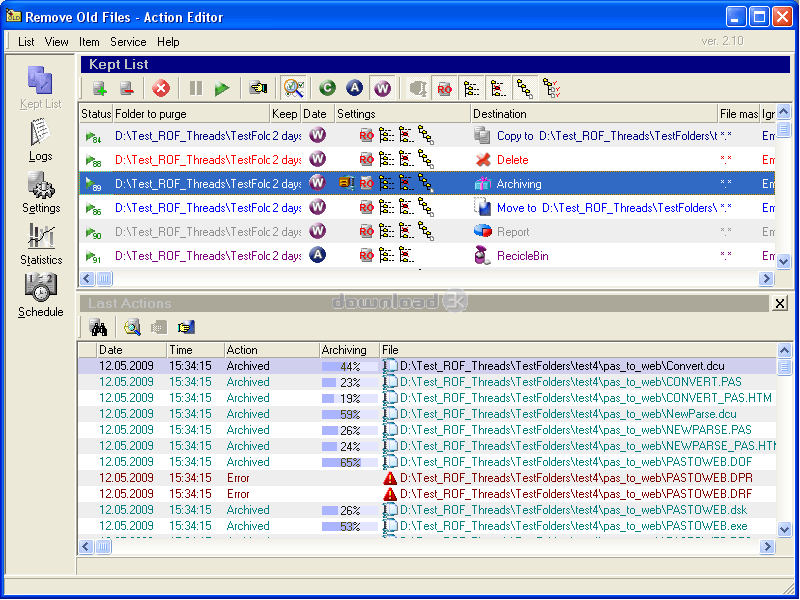Image resolution: width=800 pixels, height=600 pixels.
Task: Click status flag icon numbered 84
Action: click(93, 136)
